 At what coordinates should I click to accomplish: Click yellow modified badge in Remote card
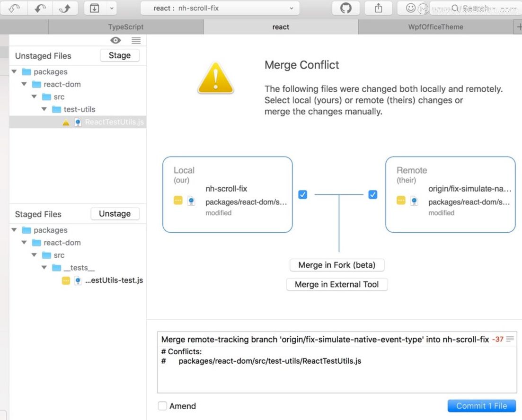[x=401, y=201]
